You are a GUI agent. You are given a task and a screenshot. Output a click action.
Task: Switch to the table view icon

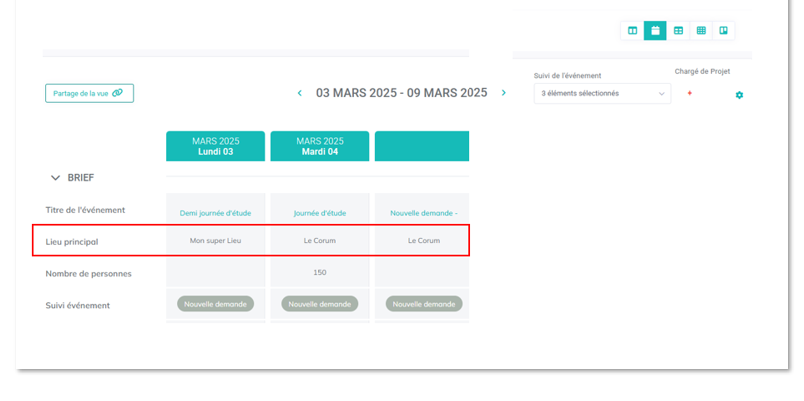(678, 31)
